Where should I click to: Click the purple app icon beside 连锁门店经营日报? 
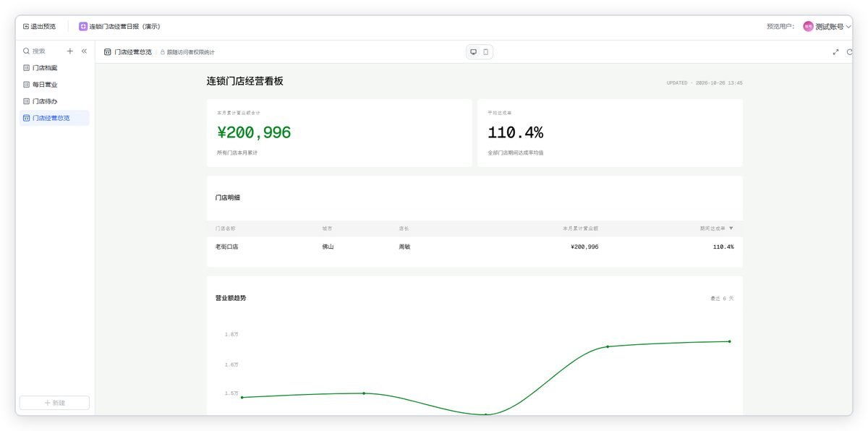click(83, 26)
